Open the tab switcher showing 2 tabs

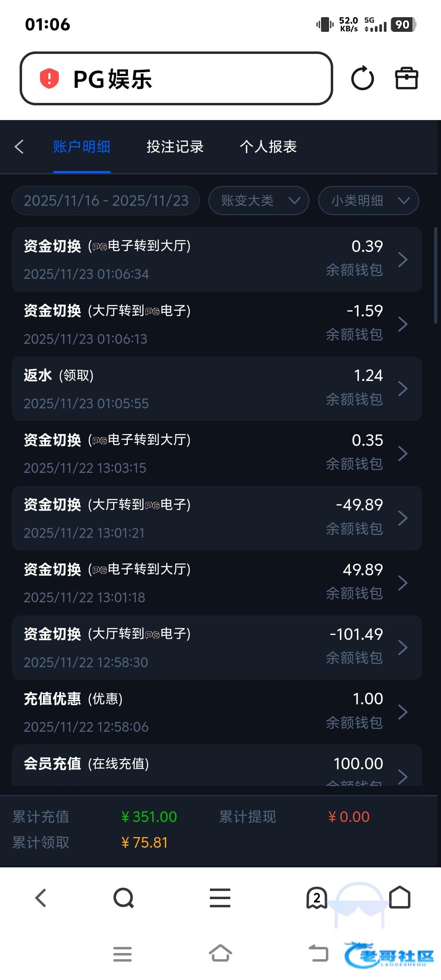point(316,898)
